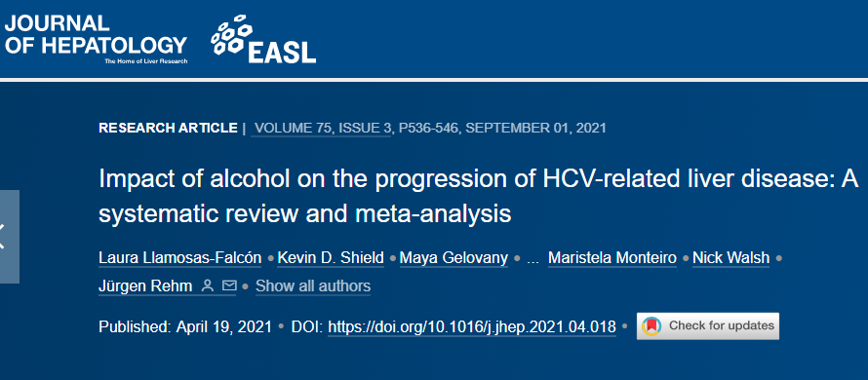Open author Maristela Monteiro details
868x380 pixels.
pos(612,258)
